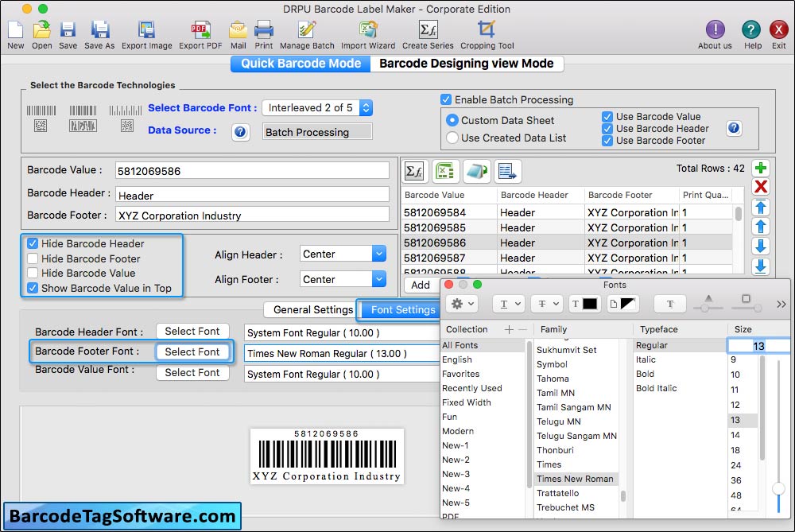The height and width of the screenshot is (532, 795).
Task: Check Hide Barcode Value
Action: click(x=33, y=273)
